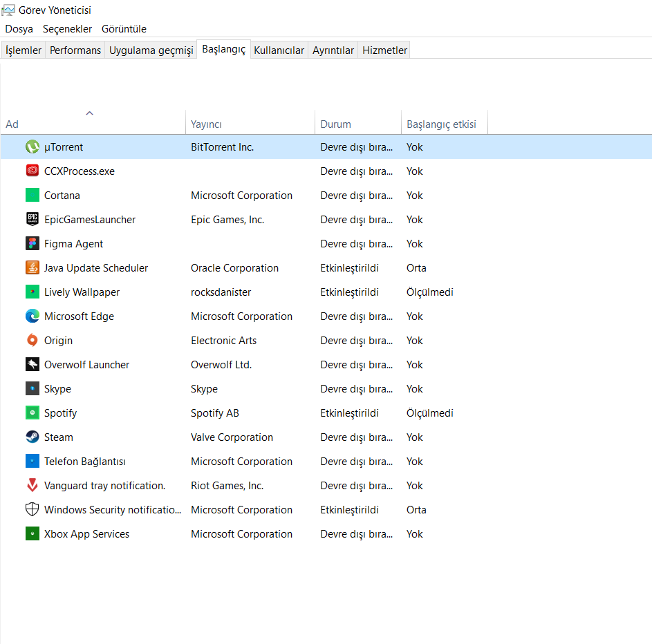Switch to the Hizmetler tab
This screenshot has height=644, width=652.
tap(384, 50)
